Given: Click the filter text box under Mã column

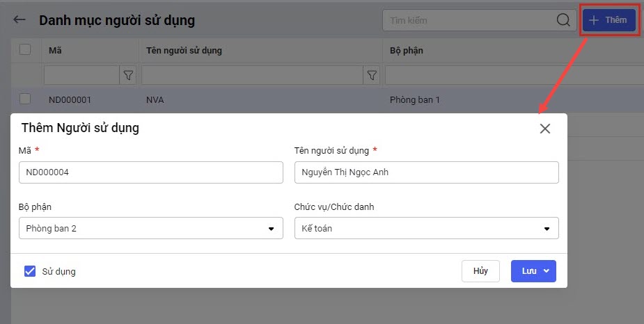Looking at the screenshot, I should click(x=81, y=75).
